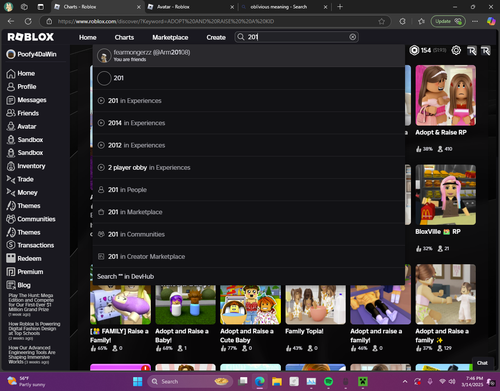Show hidden system tray icons
500x391 pixels.
tap(405, 381)
